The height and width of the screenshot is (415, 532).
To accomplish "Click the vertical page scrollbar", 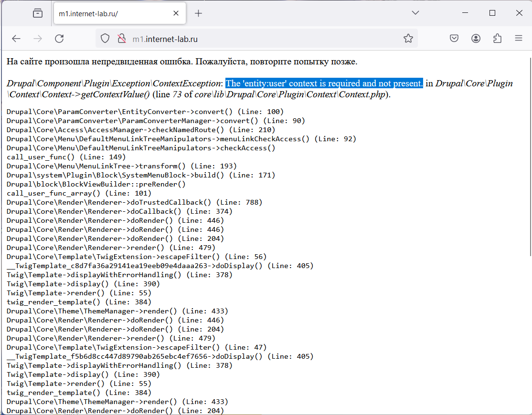I will click(x=530, y=157).
